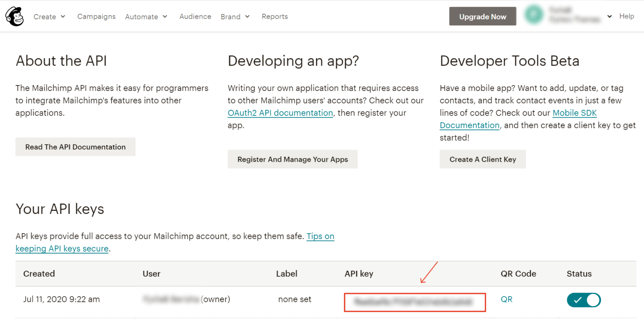
Task: Click the owner user name cell
Action: (186, 300)
